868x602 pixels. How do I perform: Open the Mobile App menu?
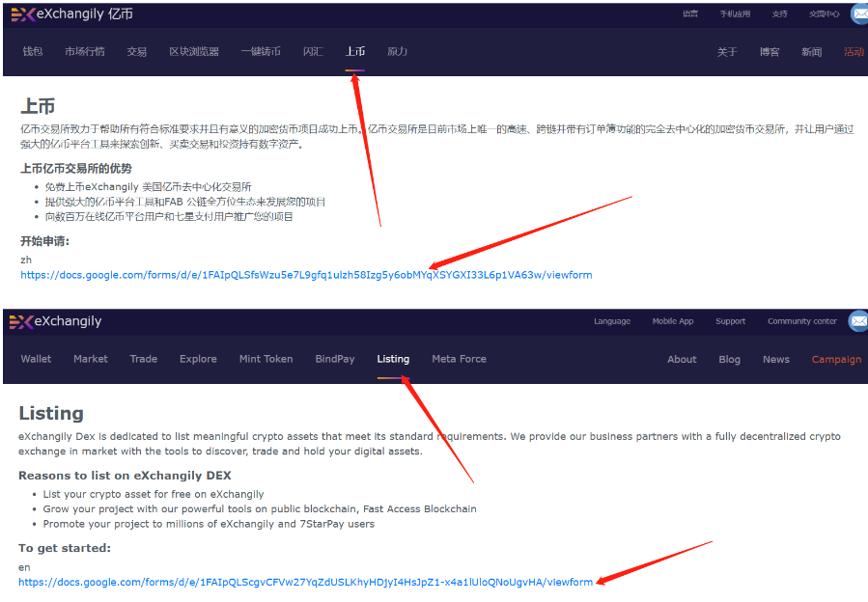673,321
